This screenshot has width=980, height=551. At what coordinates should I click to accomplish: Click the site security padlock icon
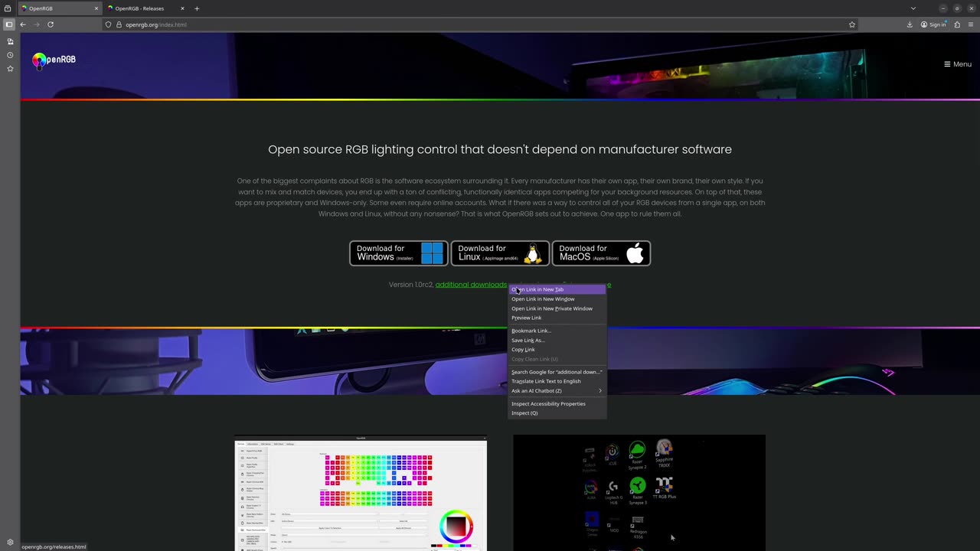click(x=119, y=24)
